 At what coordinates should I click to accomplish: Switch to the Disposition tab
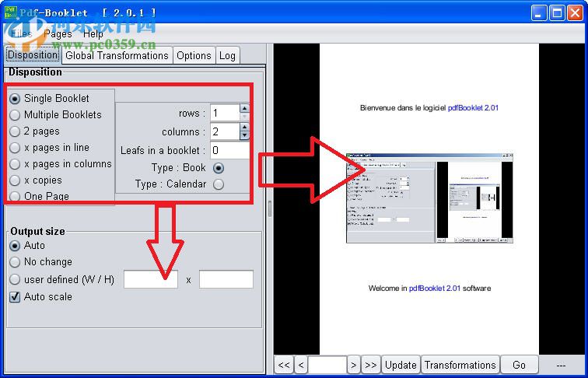(33, 54)
